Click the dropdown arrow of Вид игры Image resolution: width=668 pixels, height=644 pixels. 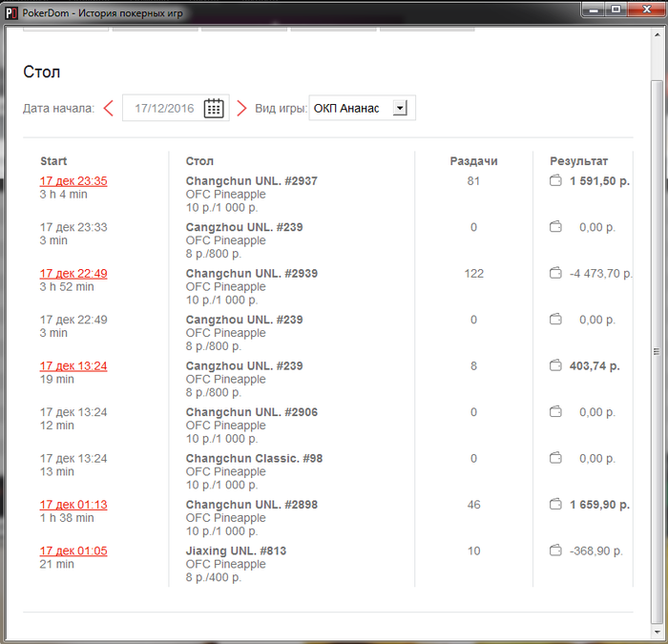coord(400,108)
